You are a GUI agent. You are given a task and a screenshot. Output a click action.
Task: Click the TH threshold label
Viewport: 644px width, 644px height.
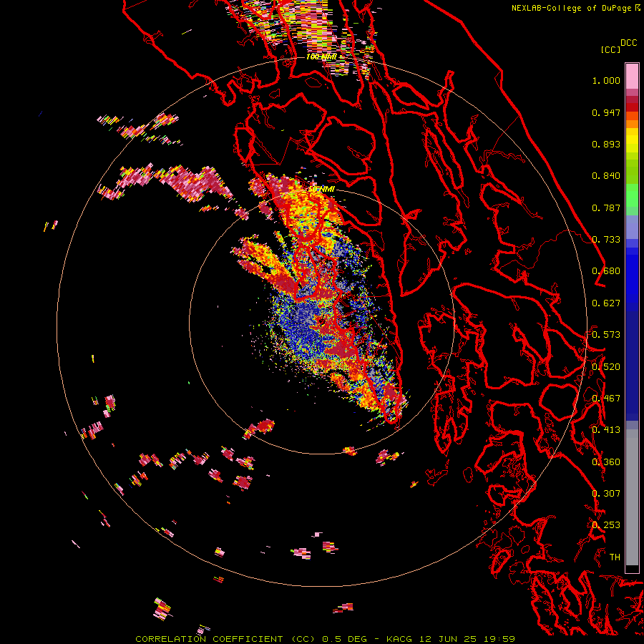(x=615, y=557)
